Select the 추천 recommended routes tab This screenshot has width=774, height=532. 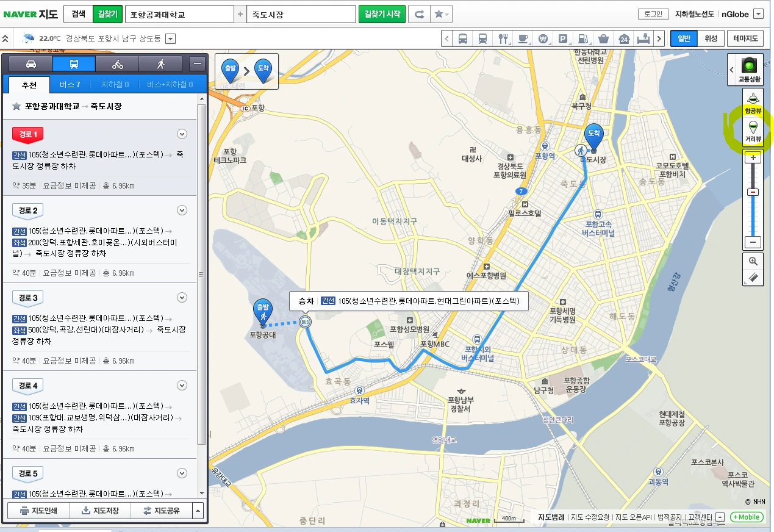tap(29, 84)
